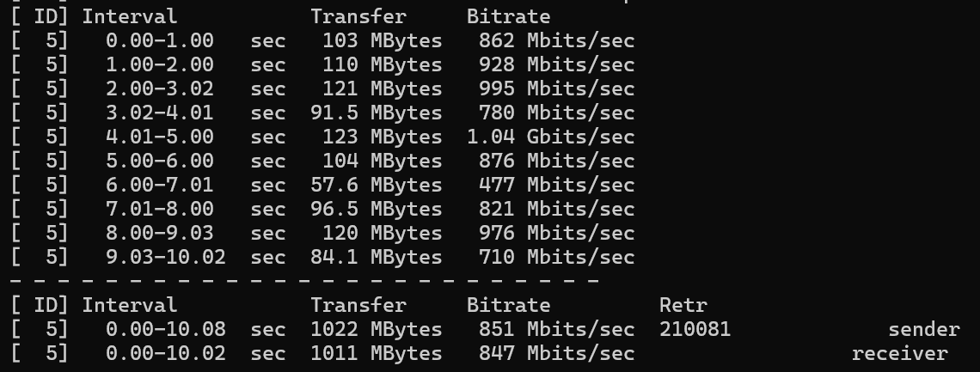Select the Retr value 210081
The width and height of the screenshot is (980, 372).
coord(695,329)
